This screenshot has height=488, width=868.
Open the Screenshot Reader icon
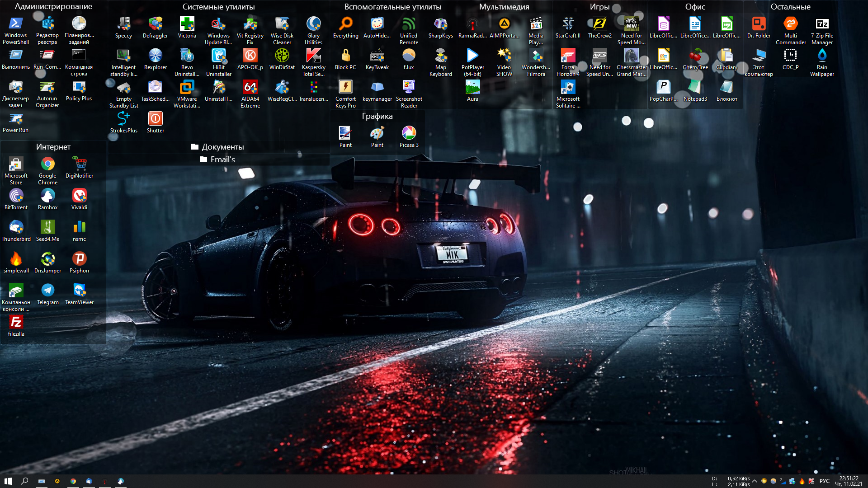(409, 94)
